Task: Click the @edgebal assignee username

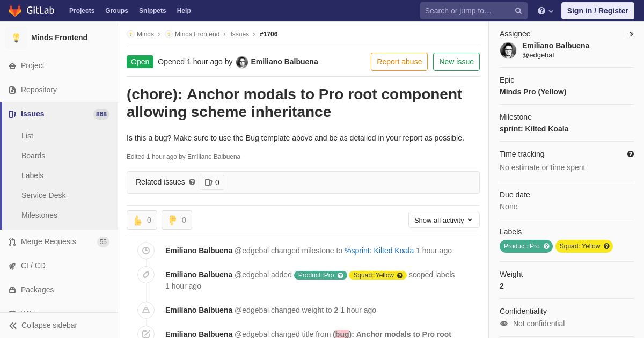Action: 538,55
